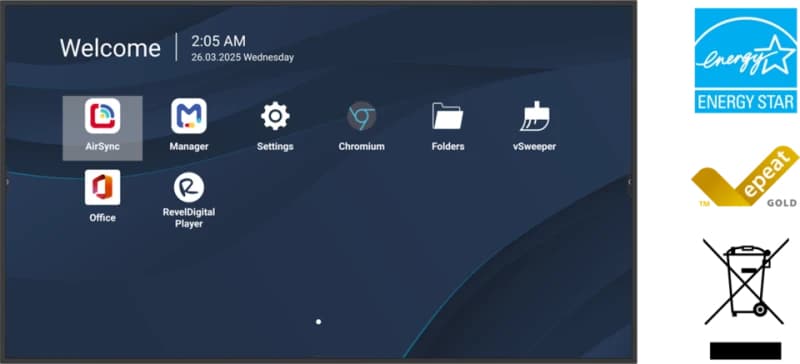Screen dimensions: 800x364
Task: Click the EPEAT Gold badge
Action: pyautogui.click(x=745, y=177)
